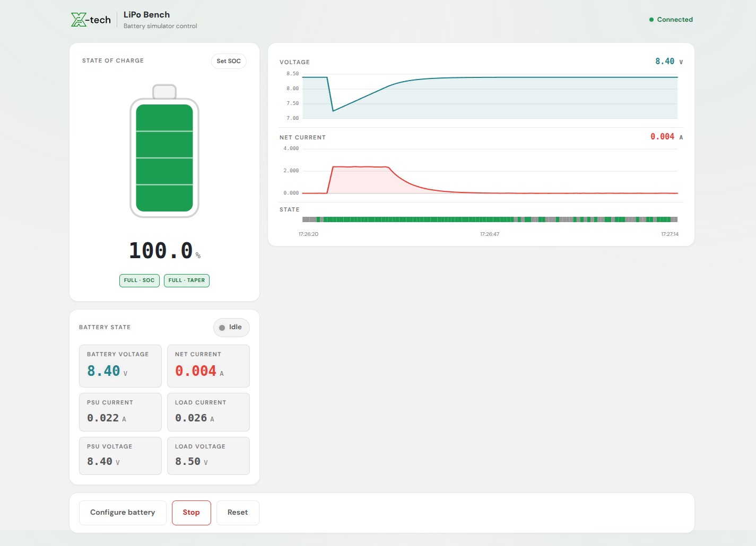Select the Load Voltage 8.50 V tile

click(x=208, y=456)
